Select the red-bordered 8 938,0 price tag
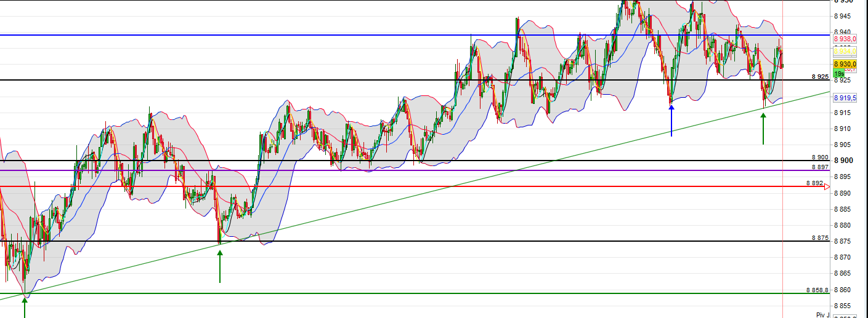 coord(845,39)
